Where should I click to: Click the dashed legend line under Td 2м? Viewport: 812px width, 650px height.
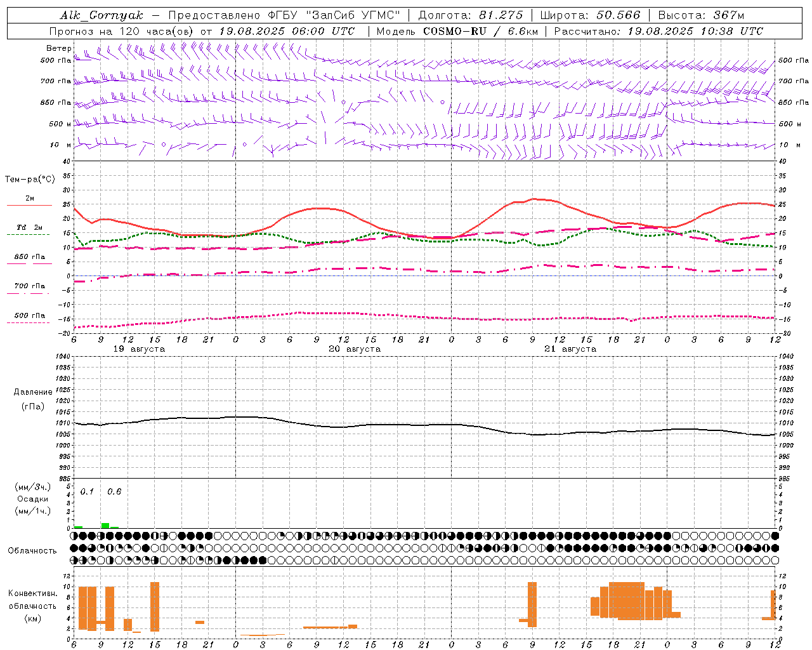[x=29, y=235]
